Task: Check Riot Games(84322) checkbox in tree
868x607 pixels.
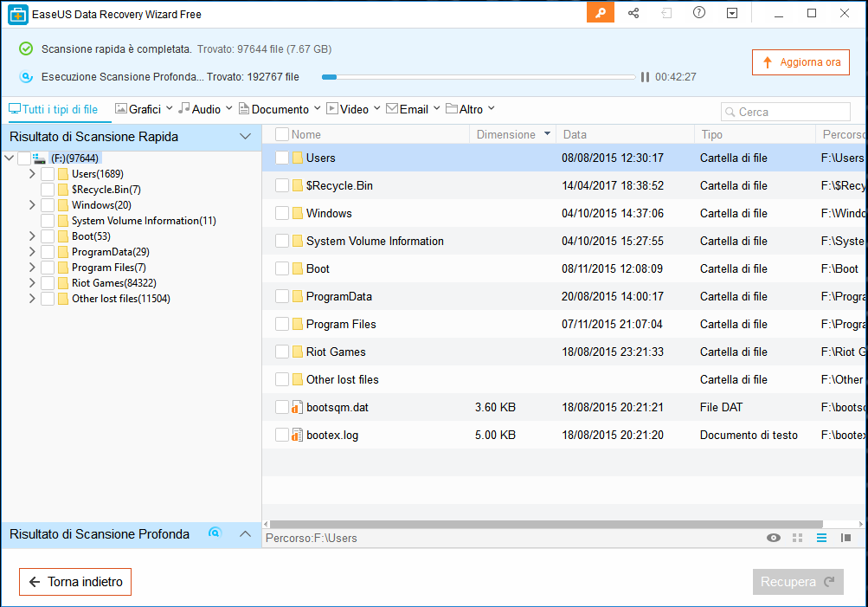Action: (48, 283)
